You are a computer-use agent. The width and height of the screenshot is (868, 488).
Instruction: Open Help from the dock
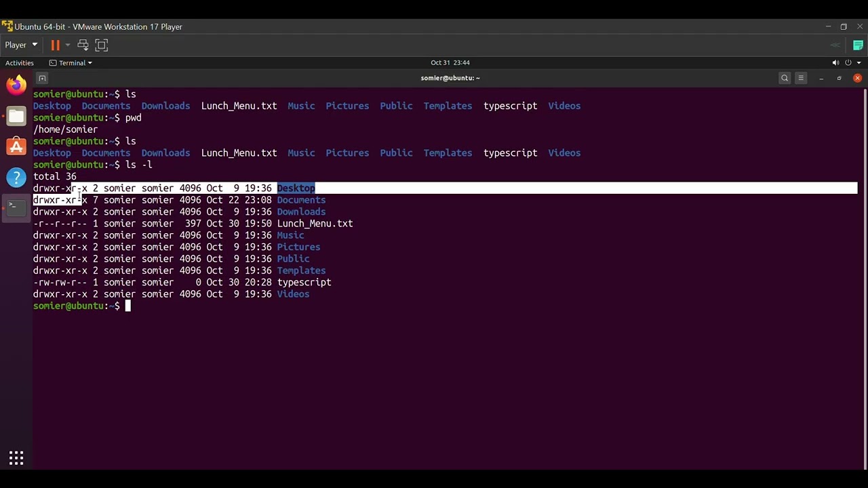[16, 178]
